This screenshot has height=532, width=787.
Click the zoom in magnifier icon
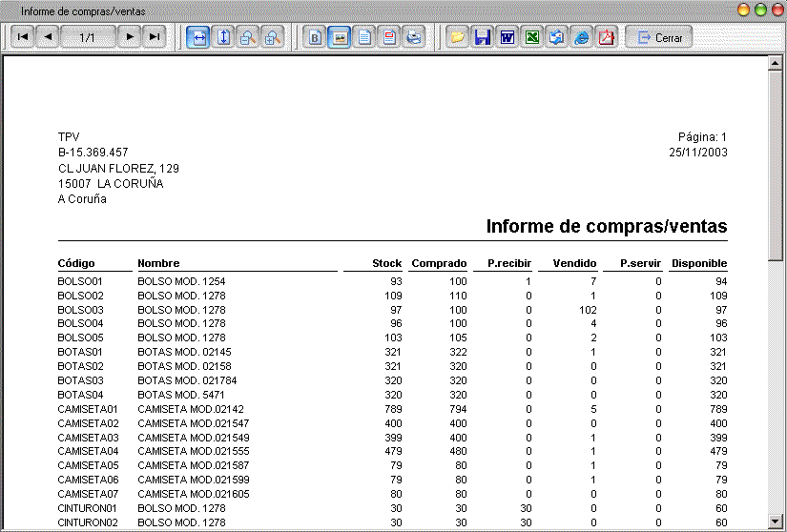click(x=272, y=37)
